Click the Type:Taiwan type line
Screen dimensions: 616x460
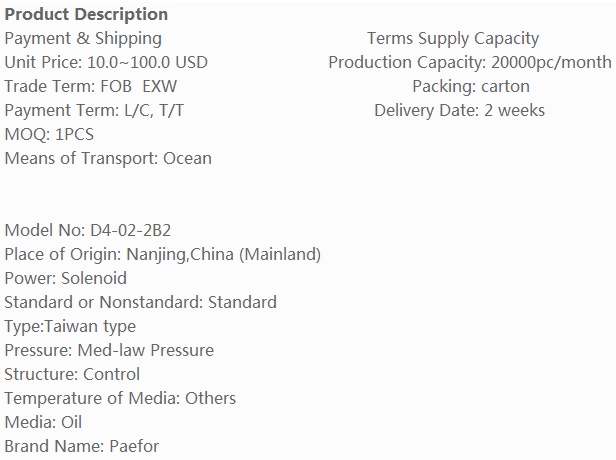pos(70,326)
